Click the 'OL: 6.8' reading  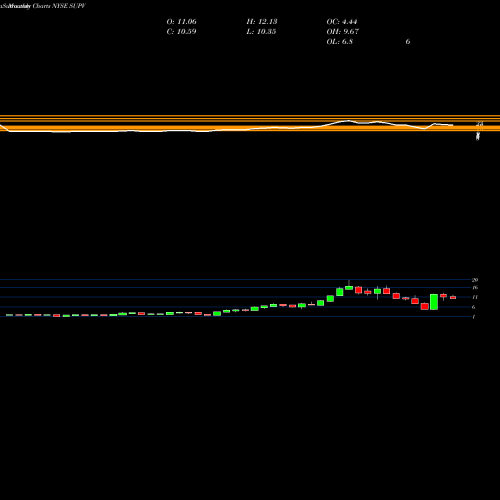coord(340,42)
